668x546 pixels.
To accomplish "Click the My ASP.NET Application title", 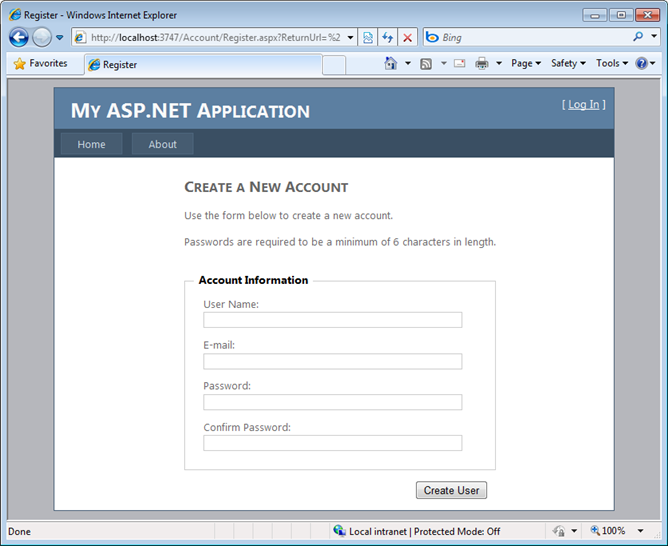I will click(x=190, y=111).
